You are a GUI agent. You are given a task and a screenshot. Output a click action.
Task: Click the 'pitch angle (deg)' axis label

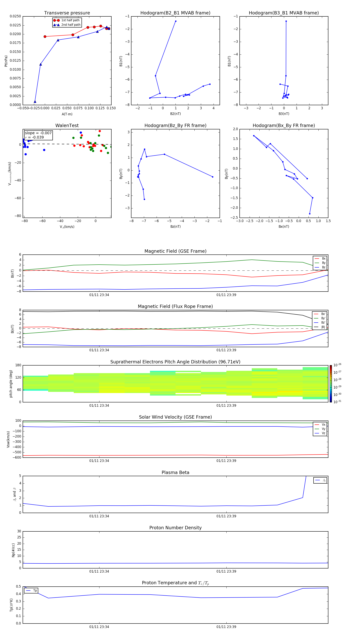(x=11, y=384)
